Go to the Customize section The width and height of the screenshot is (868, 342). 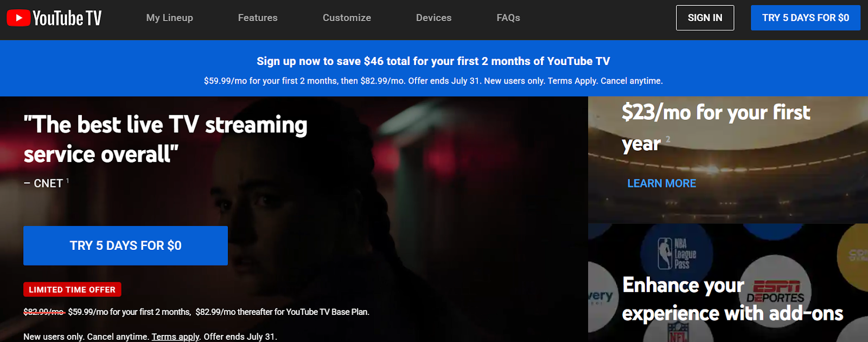[347, 18]
